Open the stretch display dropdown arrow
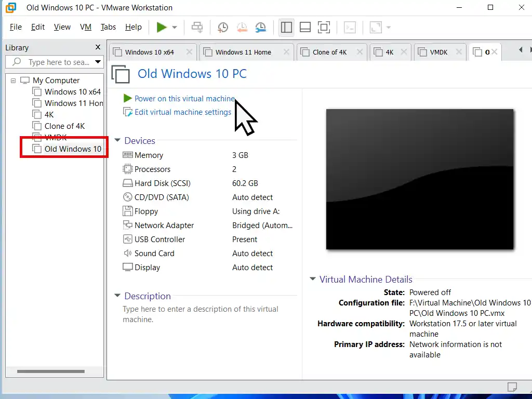The width and height of the screenshot is (532, 399). [389, 27]
